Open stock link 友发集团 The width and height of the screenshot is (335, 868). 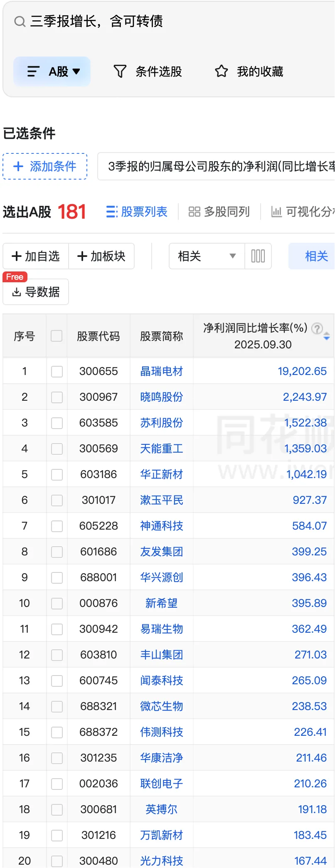tap(162, 552)
